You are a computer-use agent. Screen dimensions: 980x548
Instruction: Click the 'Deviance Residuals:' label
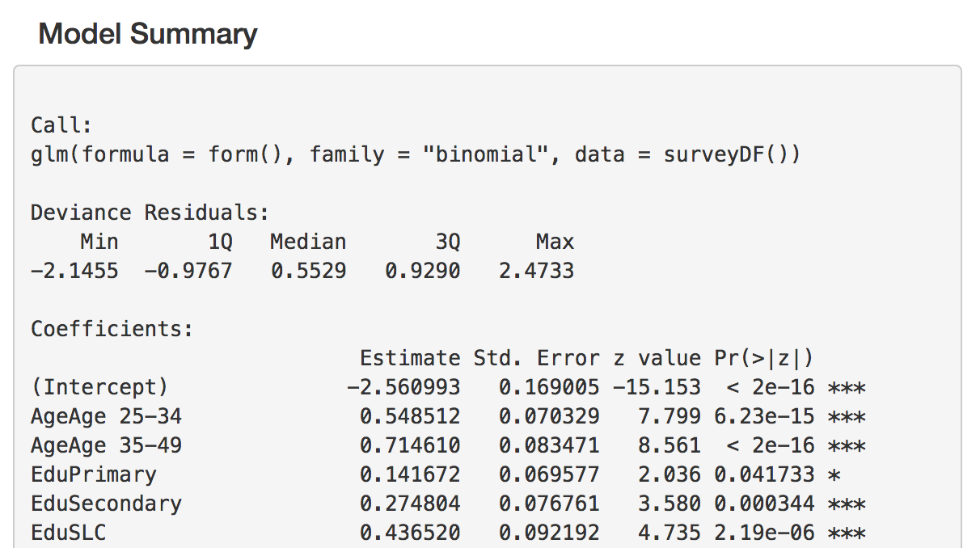(150, 213)
